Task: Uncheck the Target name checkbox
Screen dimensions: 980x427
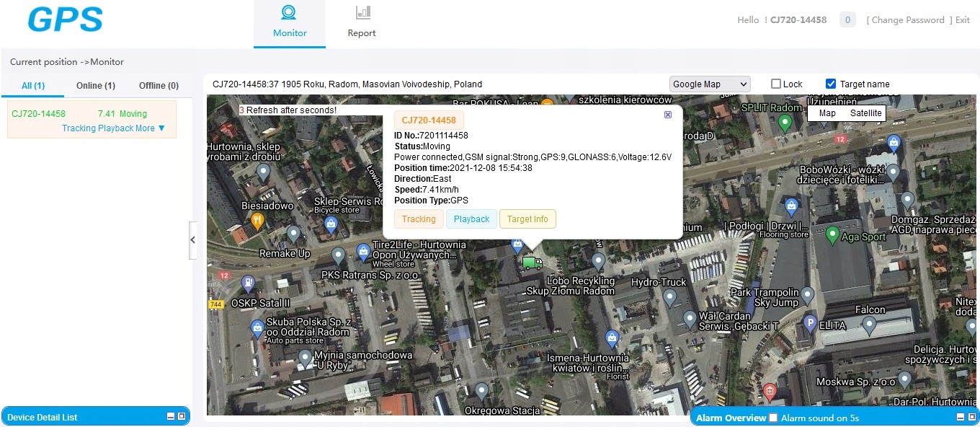Action: click(831, 84)
